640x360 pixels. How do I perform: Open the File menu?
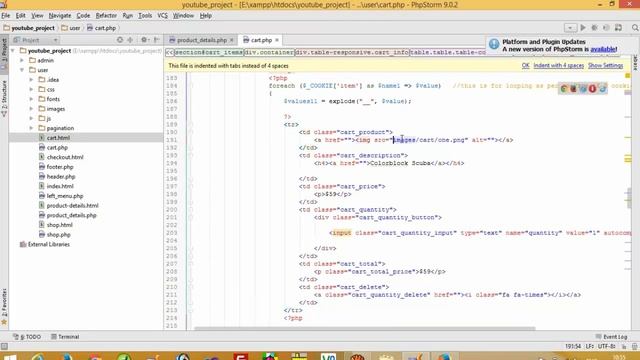click(6, 16)
